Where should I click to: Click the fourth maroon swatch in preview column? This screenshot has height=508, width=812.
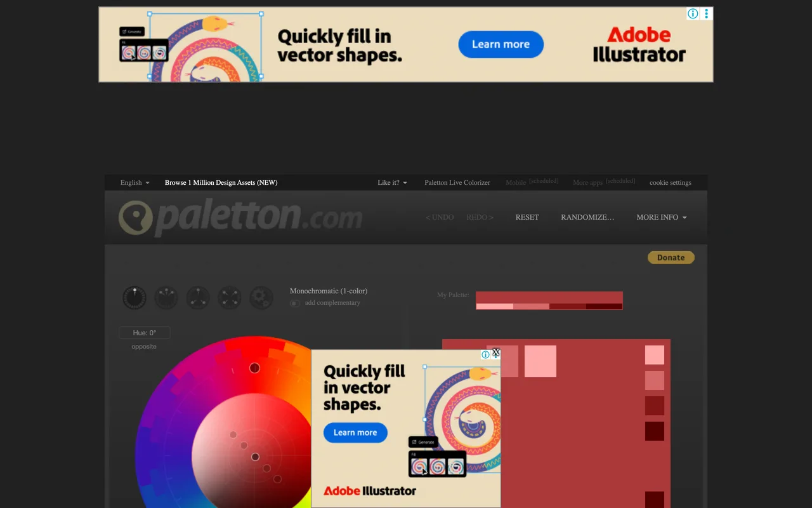(655, 431)
